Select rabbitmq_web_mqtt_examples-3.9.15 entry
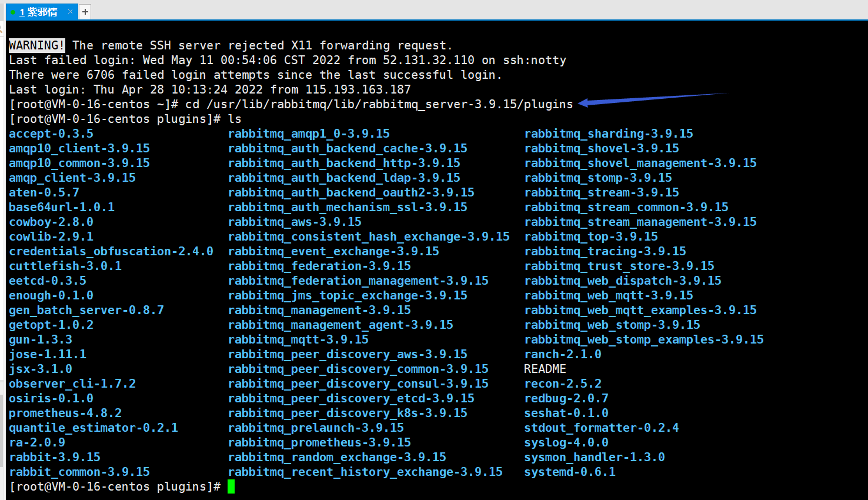The width and height of the screenshot is (868, 500). pos(640,310)
